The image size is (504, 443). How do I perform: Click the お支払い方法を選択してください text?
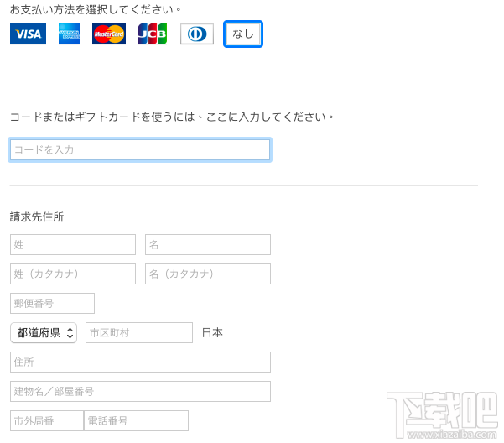(96, 9)
